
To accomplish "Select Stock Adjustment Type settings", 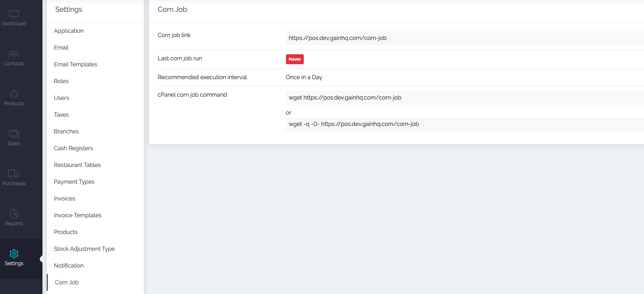I will (84, 249).
